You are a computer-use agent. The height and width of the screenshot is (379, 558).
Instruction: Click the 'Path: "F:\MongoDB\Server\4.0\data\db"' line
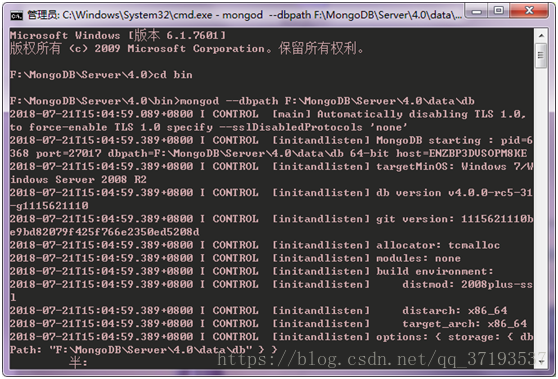point(143,350)
